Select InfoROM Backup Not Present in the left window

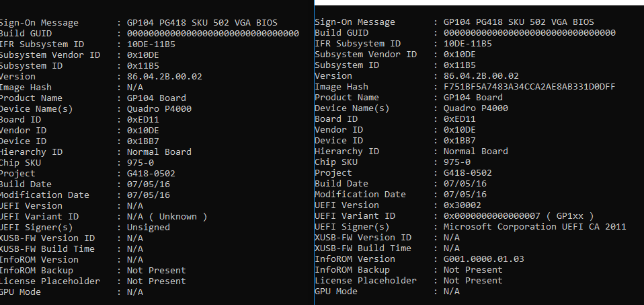[x=156, y=271]
